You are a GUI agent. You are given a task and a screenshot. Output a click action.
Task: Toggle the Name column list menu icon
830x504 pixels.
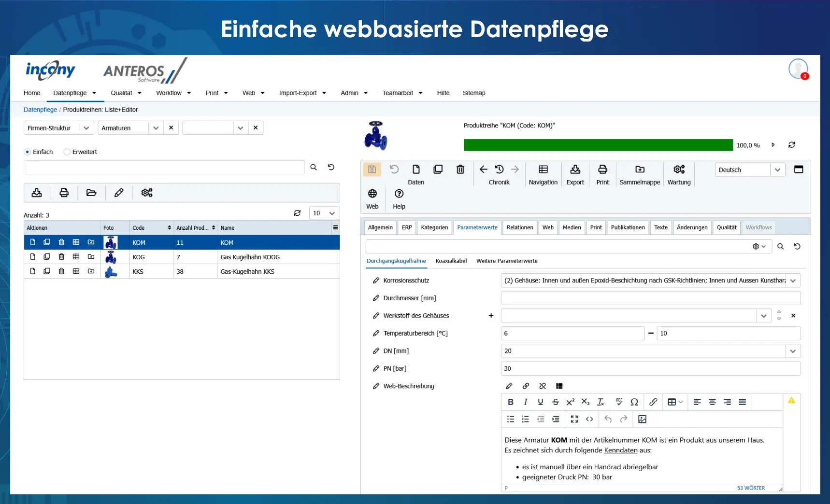point(335,227)
